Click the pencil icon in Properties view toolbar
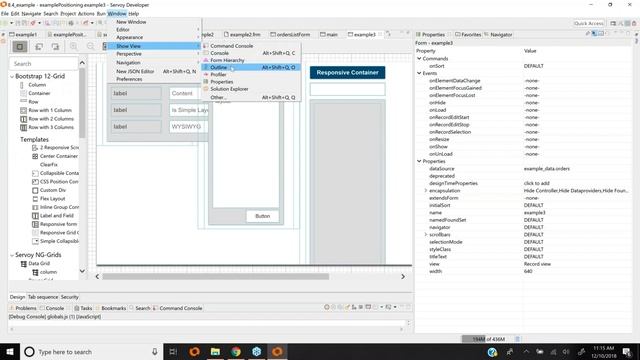The image size is (640, 360). click(x=588, y=34)
